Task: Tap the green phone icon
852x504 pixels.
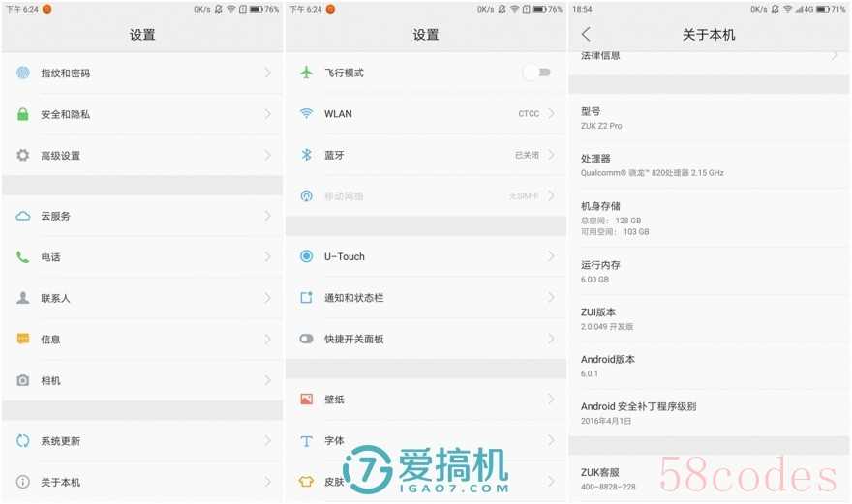Action: [x=22, y=257]
